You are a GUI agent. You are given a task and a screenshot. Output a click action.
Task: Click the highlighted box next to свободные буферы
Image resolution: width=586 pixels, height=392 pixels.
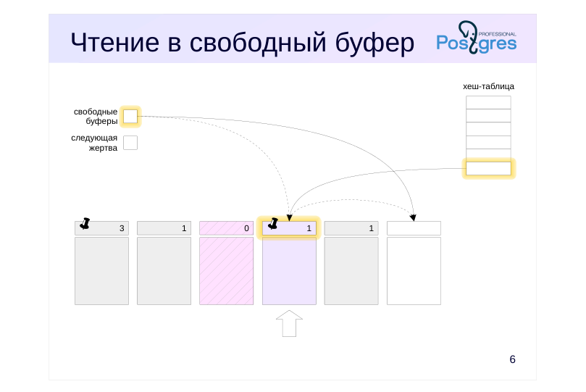point(130,116)
